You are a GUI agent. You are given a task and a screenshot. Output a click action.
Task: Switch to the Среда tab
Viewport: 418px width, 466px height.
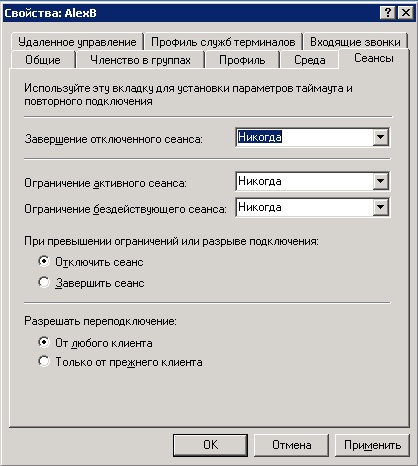[x=310, y=60]
